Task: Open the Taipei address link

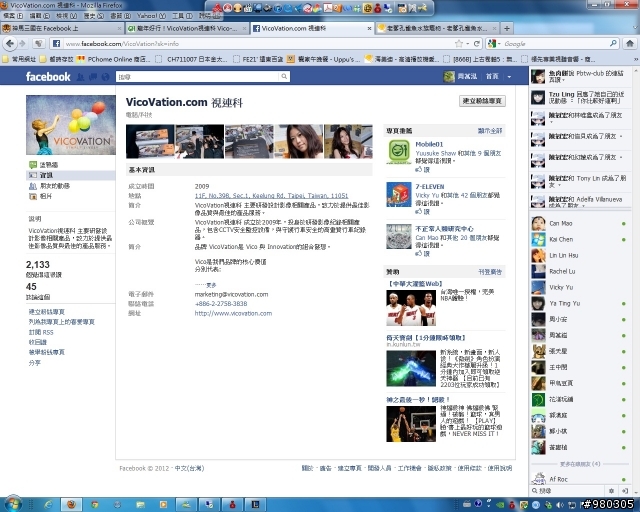Action: 271,196
